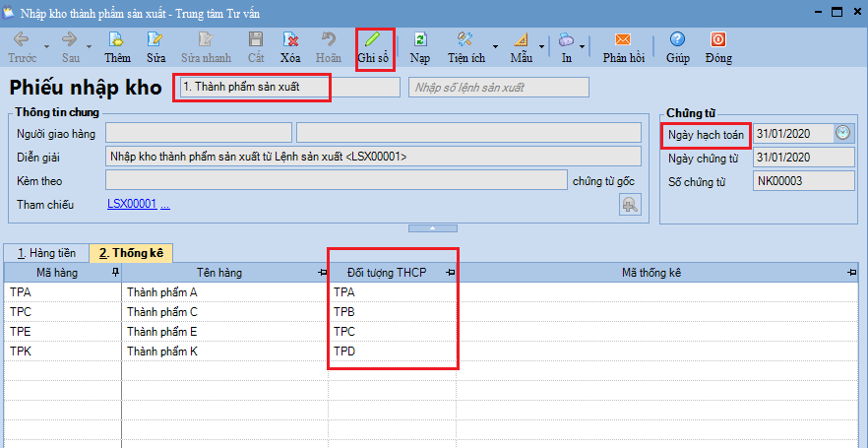868x448 pixels.
Task: Click the Đóng close toolbar icon
Action: point(718,39)
